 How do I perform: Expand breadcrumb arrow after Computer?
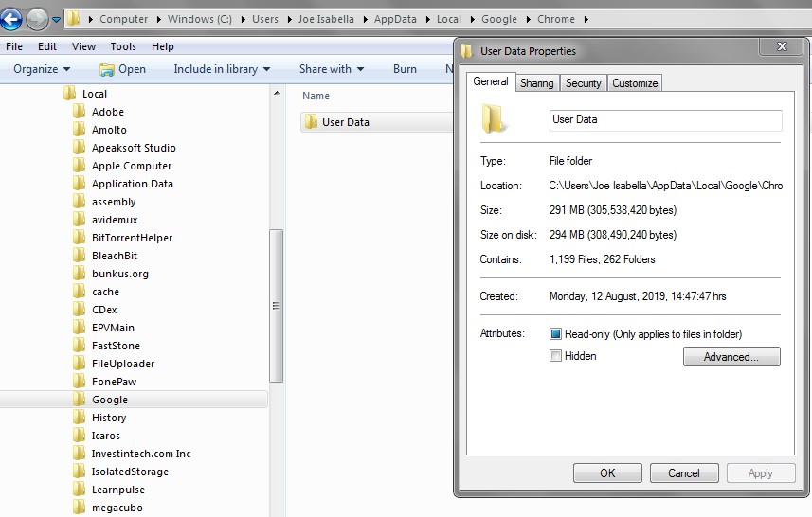pyautogui.click(x=158, y=20)
